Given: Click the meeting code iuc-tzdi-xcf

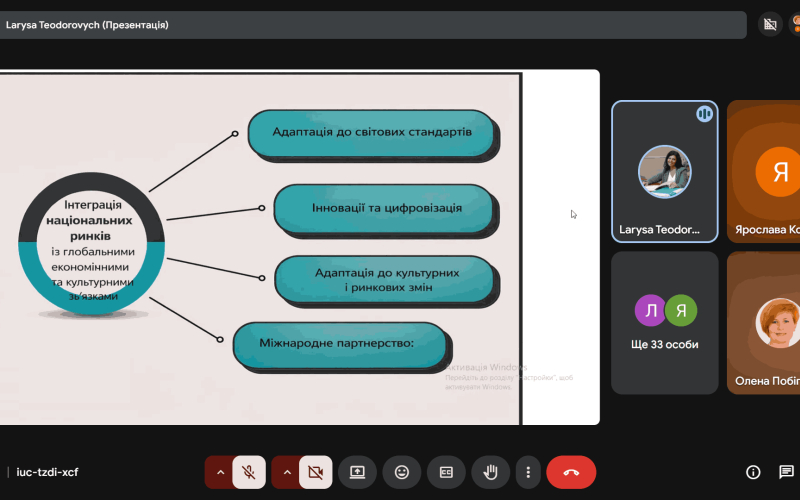Looking at the screenshot, I should coord(46,472).
